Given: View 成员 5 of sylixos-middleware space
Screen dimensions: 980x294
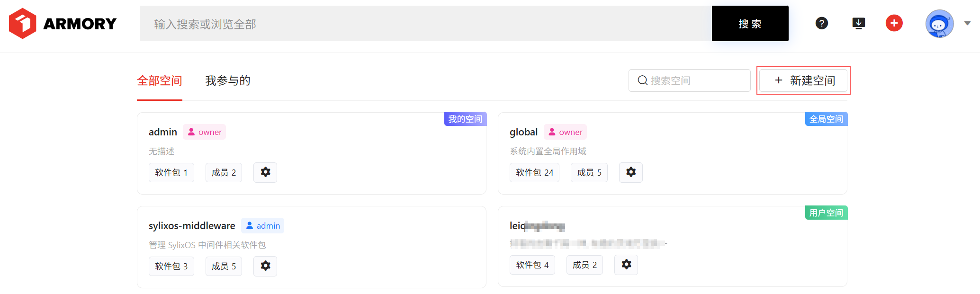Looking at the screenshot, I should point(224,267).
